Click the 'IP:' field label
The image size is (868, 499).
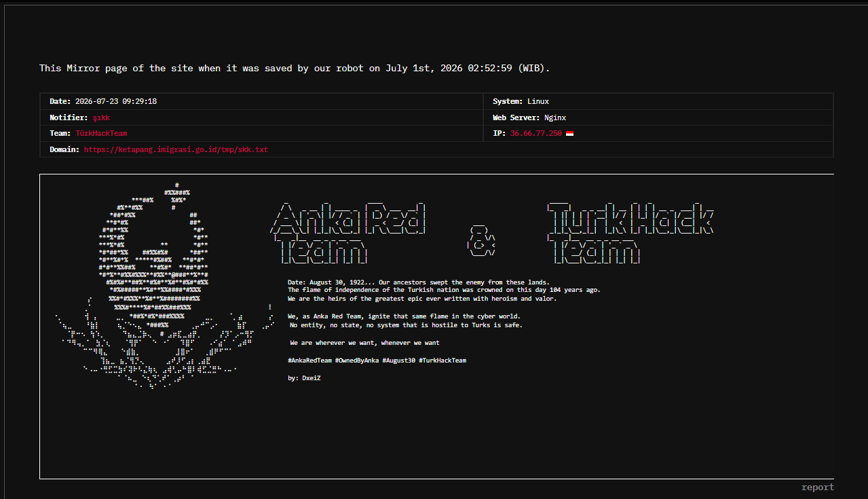499,134
